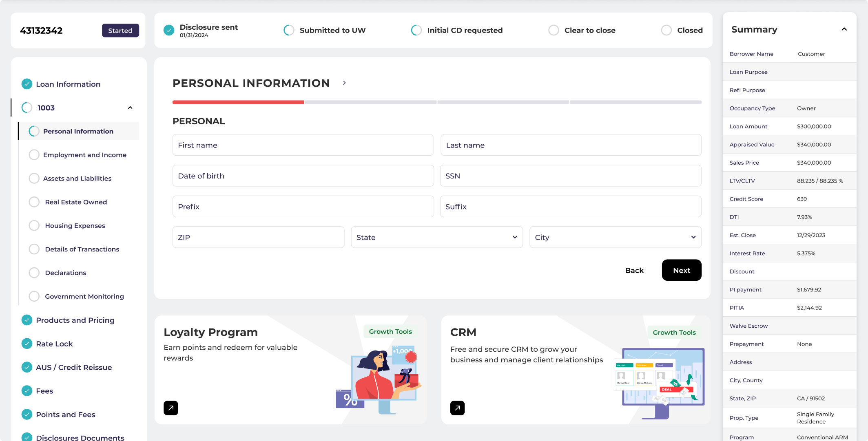Open CRM card arrow icon

tap(457, 408)
